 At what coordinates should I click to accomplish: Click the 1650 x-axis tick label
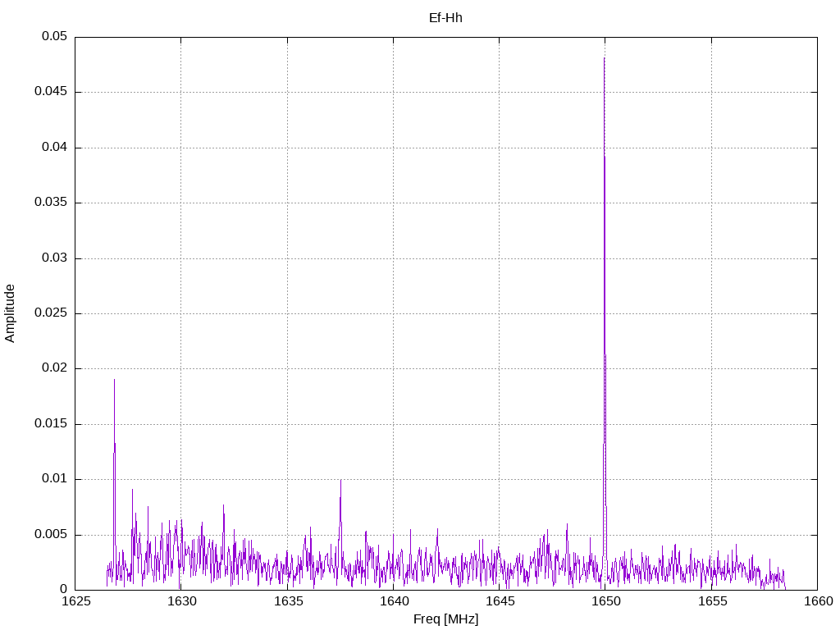click(x=606, y=601)
